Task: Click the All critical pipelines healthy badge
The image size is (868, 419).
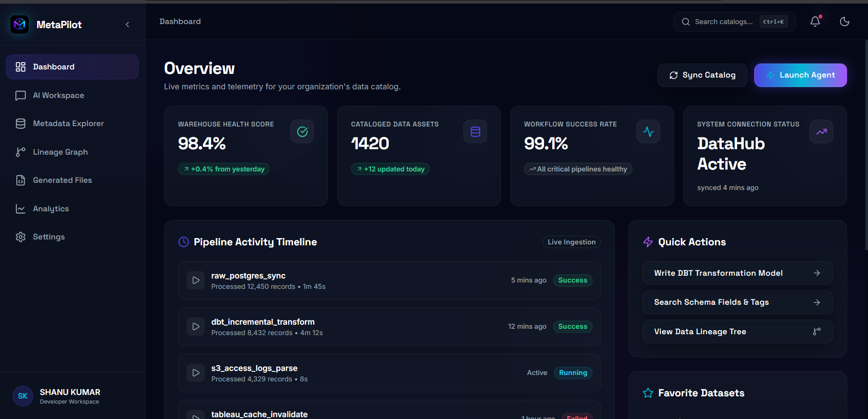Action: tap(578, 169)
